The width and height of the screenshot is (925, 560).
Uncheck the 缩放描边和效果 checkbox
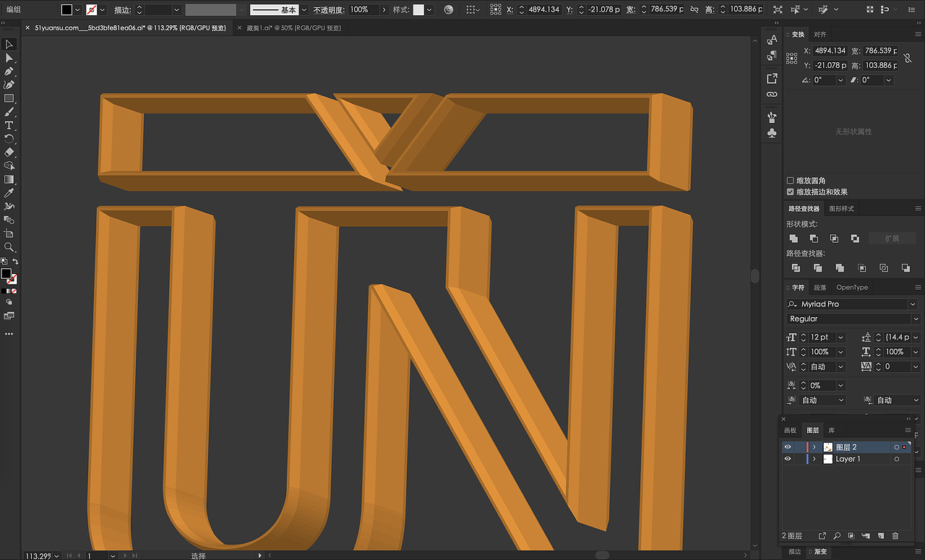(x=790, y=192)
